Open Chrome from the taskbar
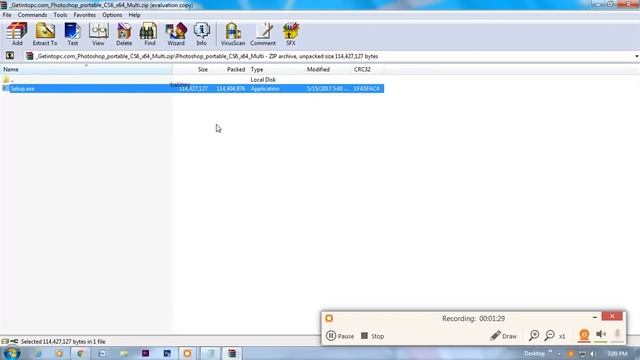The width and height of the screenshot is (640, 360). coord(80,353)
